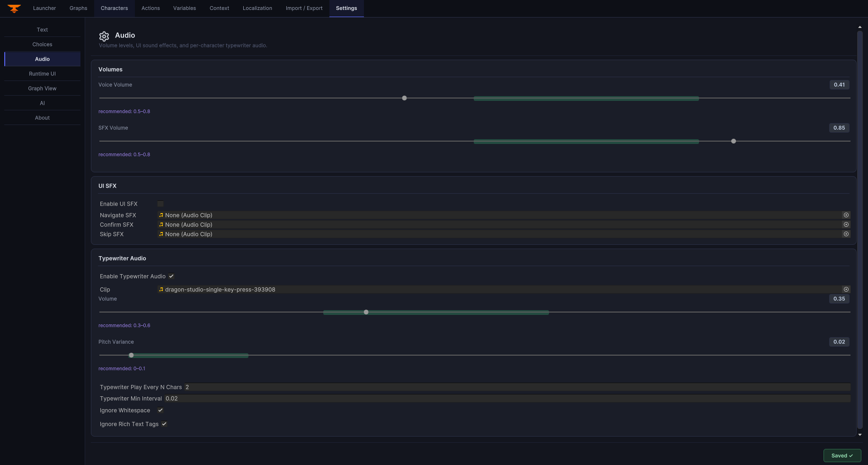Viewport: 868px width, 465px height.
Task: Open the Actions tab
Action: [151, 9]
